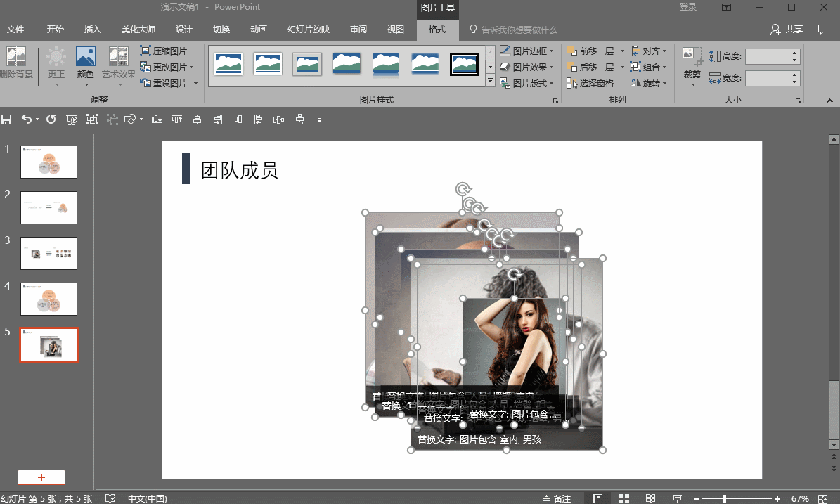
Task: Switch to the View (视图) tab
Action: (395, 30)
